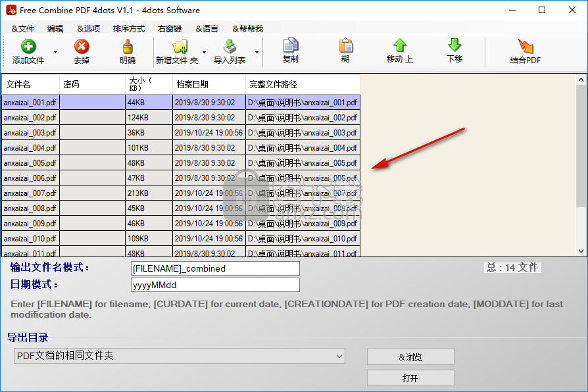Click the 101KB size cell
588x392 pixels.
point(149,148)
